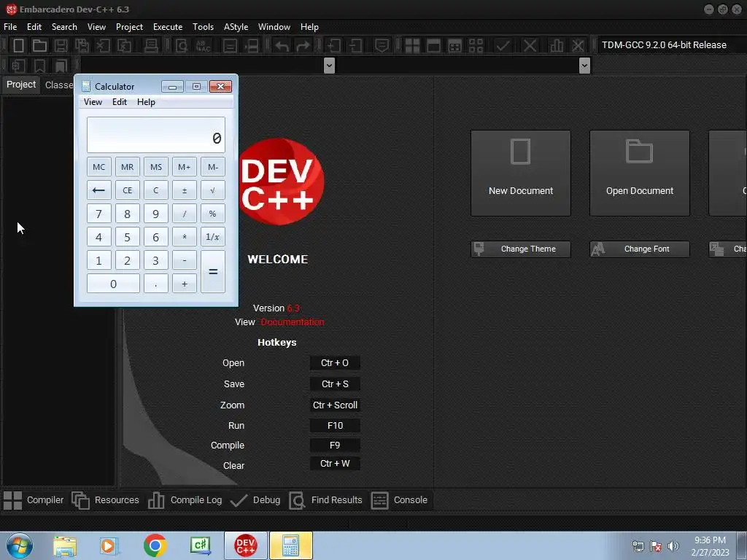Click the volume speaker tray icon
The image size is (747, 560).
pyautogui.click(x=673, y=546)
